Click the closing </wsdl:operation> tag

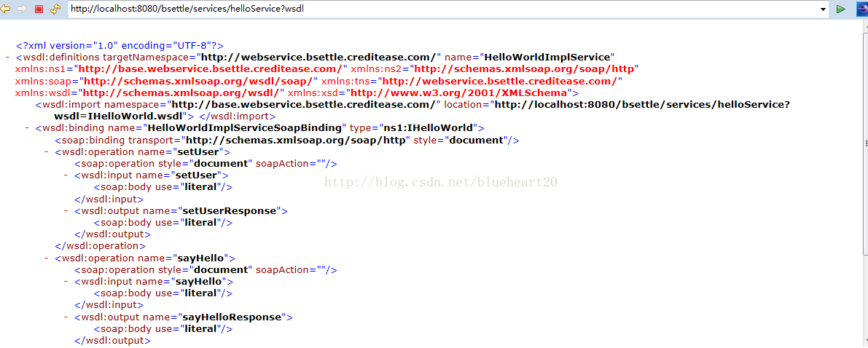(x=100, y=246)
